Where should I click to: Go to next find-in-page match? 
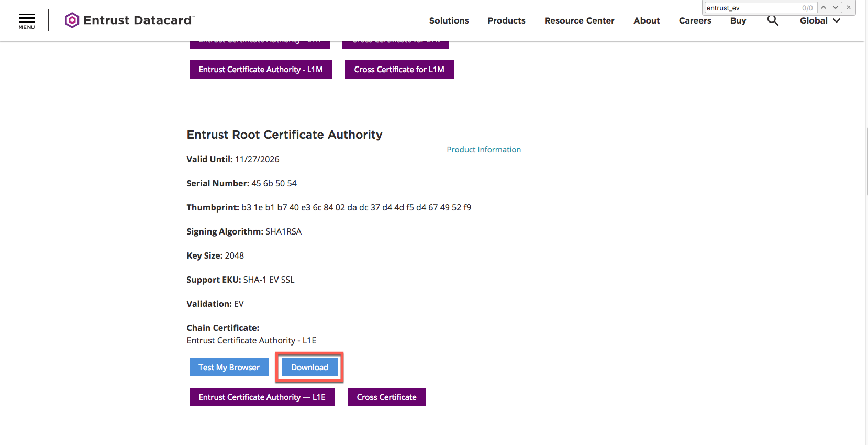(836, 7)
